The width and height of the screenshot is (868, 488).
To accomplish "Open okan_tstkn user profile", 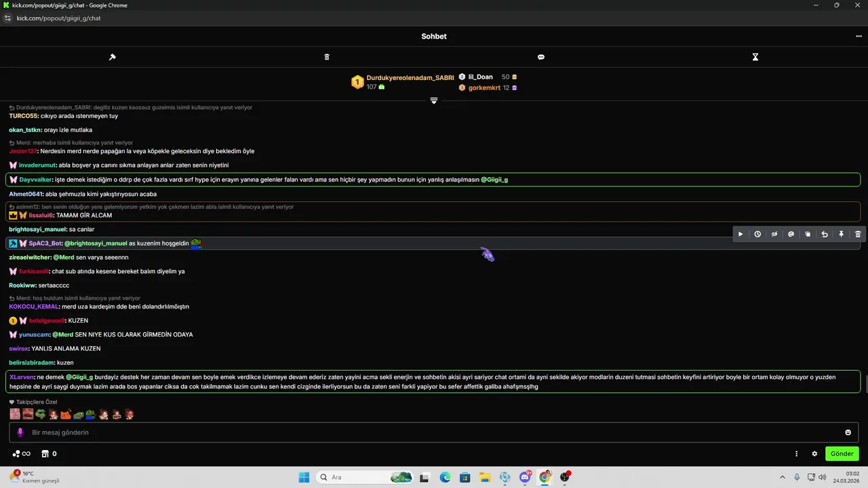I will [25, 130].
